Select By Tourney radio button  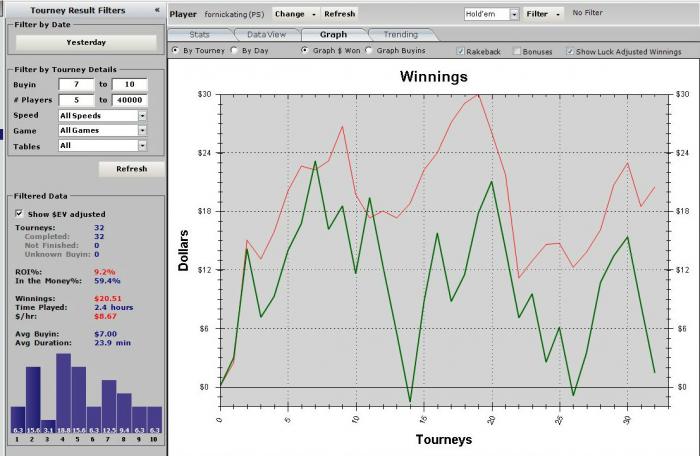click(x=175, y=50)
